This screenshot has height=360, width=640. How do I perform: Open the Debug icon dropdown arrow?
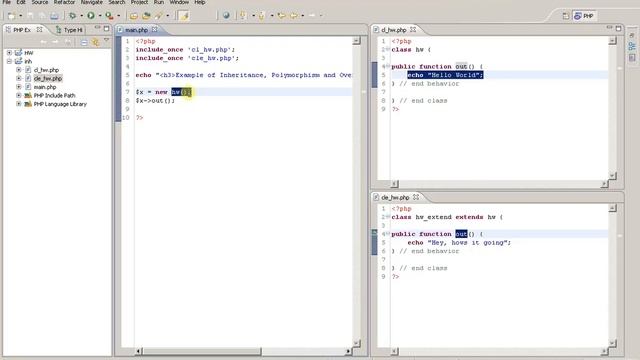pyautogui.click(x=81, y=16)
